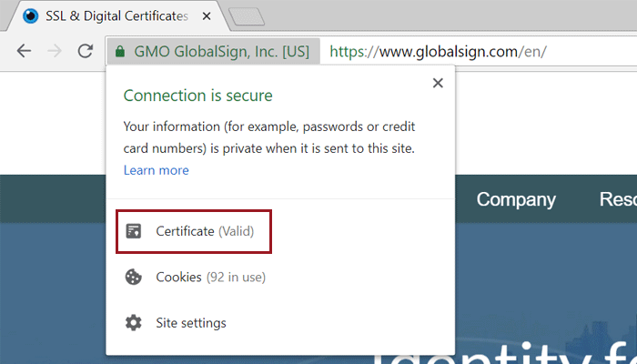
Task: Click the GMO GlobalSign, Inc. [US] label
Action: tap(221, 52)
